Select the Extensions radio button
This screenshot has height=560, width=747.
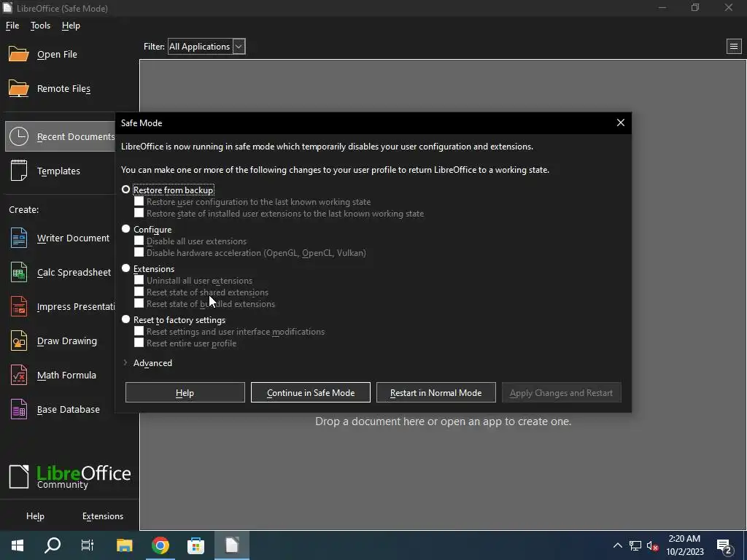tap(125, 268)
